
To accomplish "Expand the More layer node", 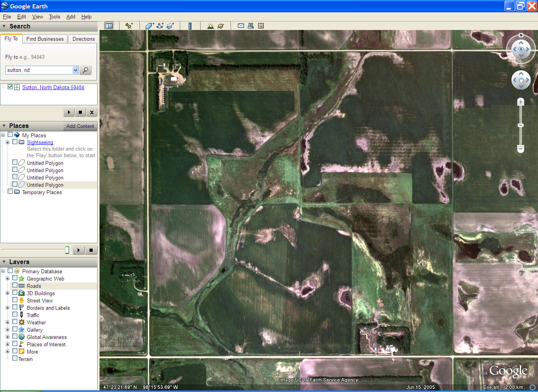I will coord(7,352).
